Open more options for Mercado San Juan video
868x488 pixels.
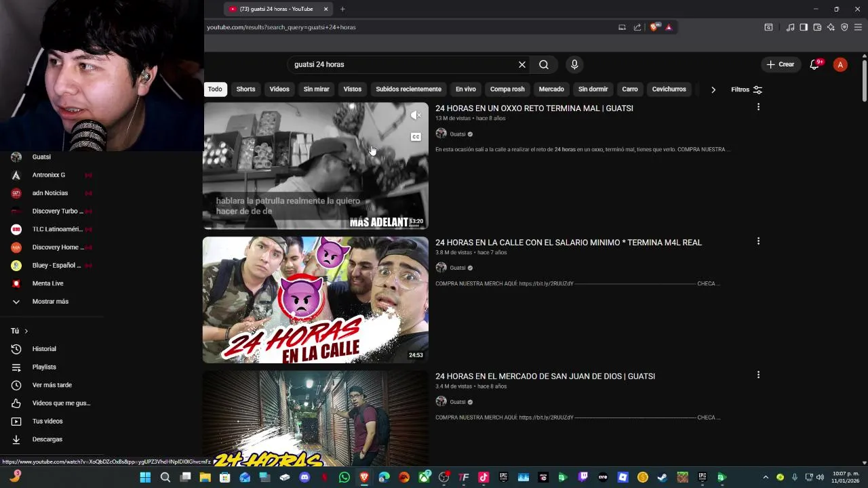[758, 375]
